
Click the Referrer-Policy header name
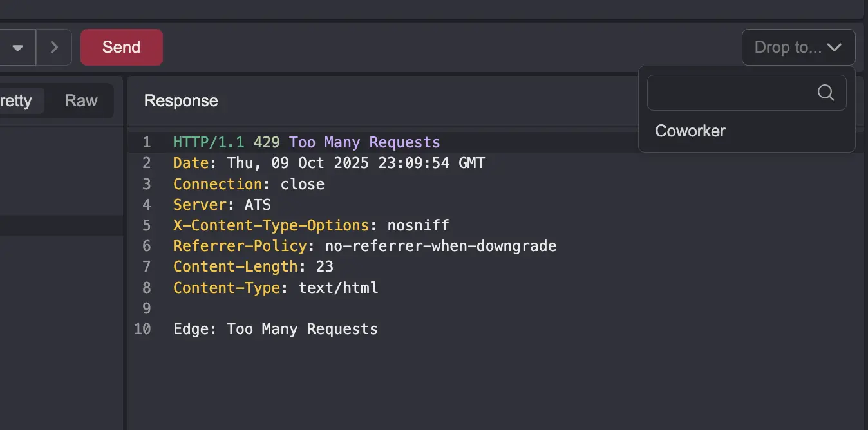[x=239, y=246]
